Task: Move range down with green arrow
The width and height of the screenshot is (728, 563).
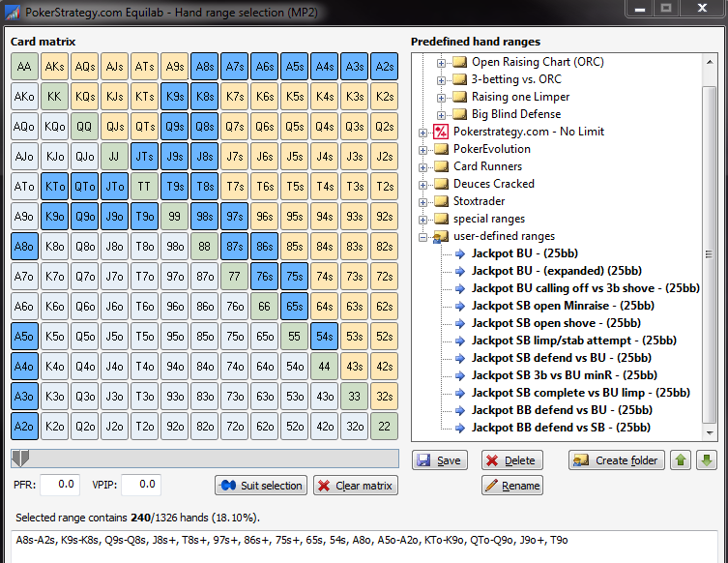Action: coord(706,460)
